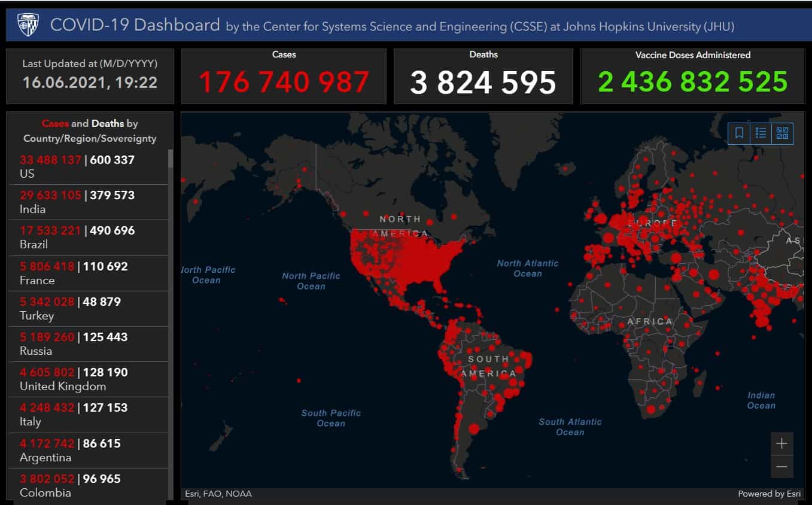Click the Vaccine Doses number 2 436 832 525
This screenshot has height=505, width=812.
point(692,82)
